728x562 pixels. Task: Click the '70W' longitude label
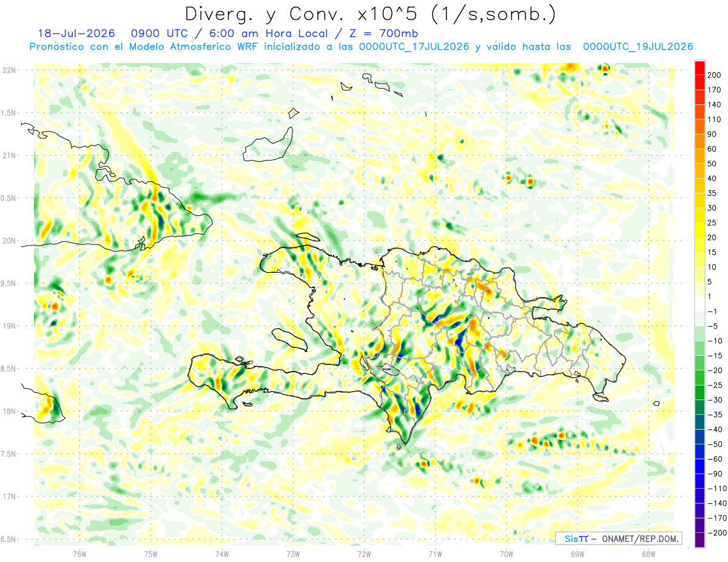click(507, 554)
